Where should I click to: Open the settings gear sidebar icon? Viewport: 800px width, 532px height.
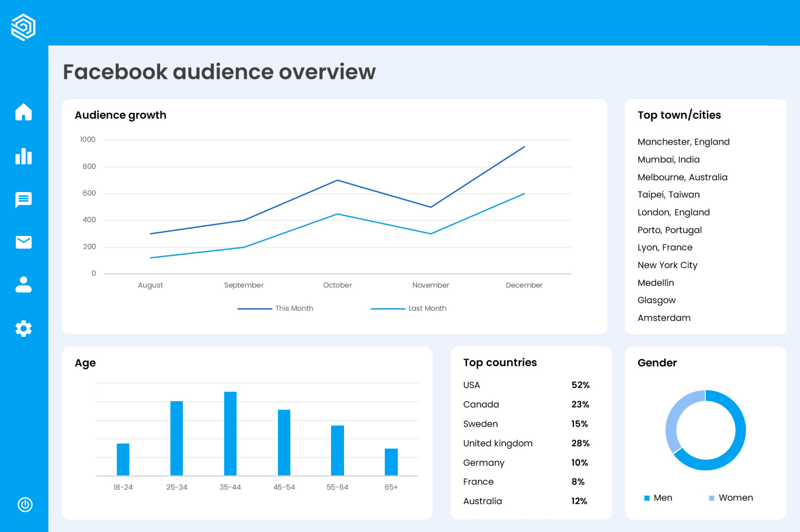(23, 329)
